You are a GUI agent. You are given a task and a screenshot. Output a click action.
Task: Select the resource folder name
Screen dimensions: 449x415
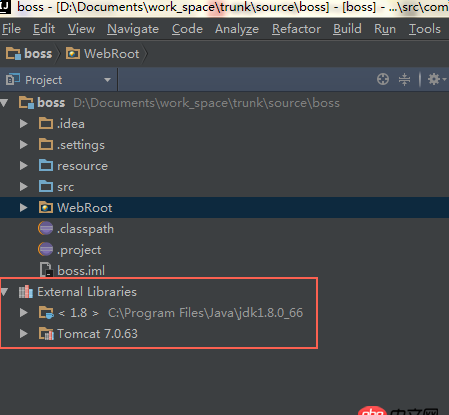coord(82,166)
